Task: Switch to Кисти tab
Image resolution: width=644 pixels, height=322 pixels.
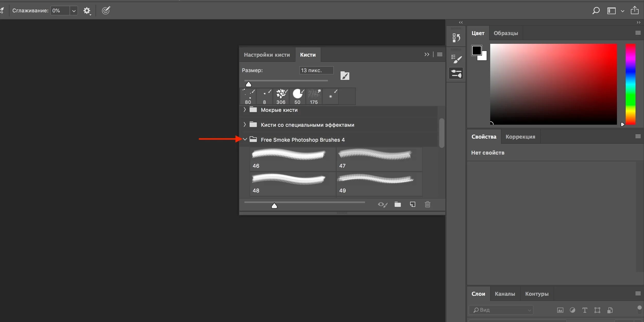Action: click(308, 55)
